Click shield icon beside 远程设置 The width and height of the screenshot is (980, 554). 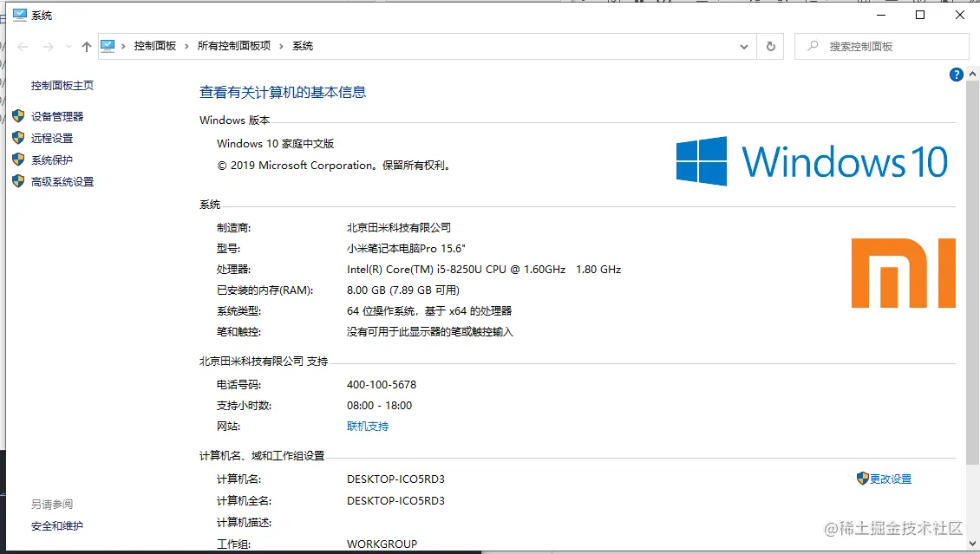click(18, 138)
